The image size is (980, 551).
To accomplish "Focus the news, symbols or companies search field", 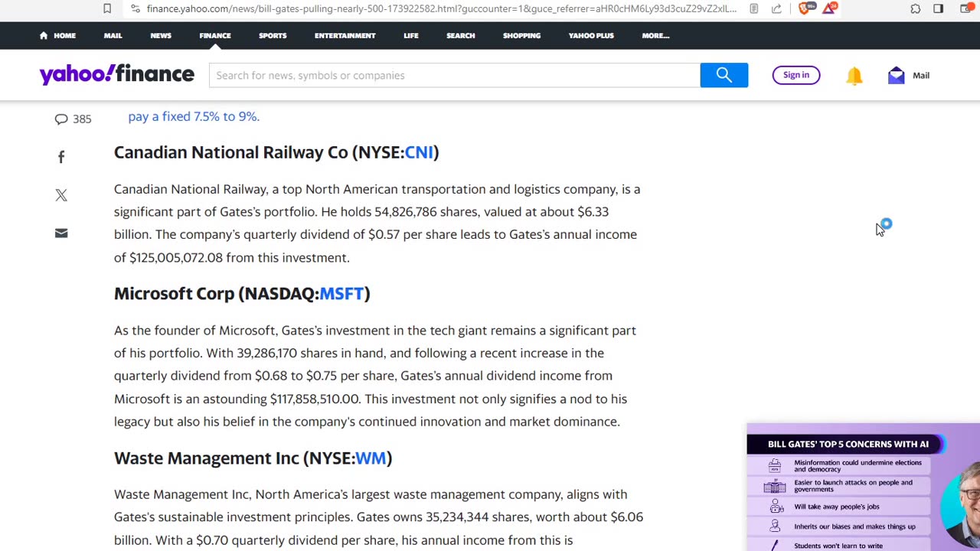I will click(x=455, y=75).
